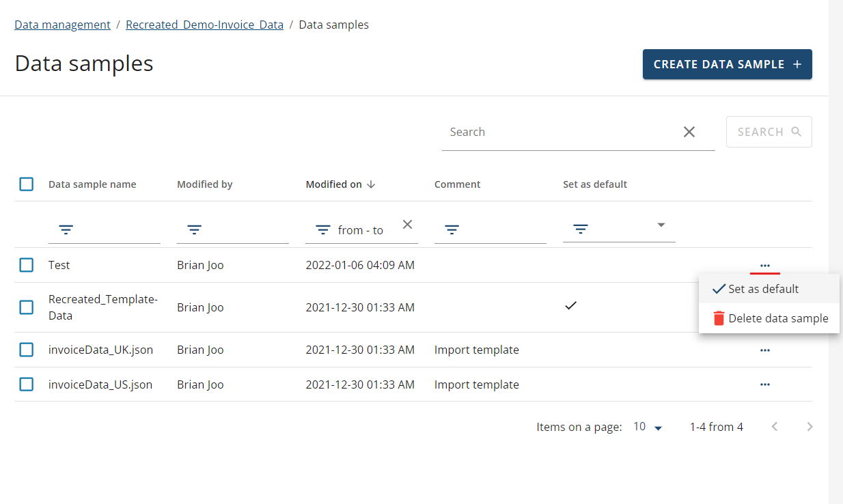Click the Comment column filter icon
Screen dimensions: 843x504
click(x=452, y=230)
